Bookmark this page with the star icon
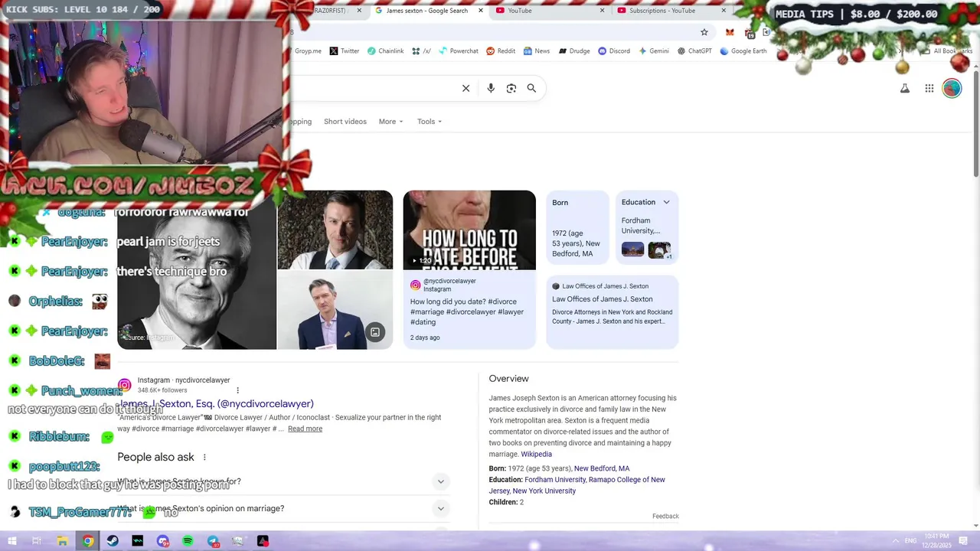Screen dimensions: 980x551 coord(704,32)
